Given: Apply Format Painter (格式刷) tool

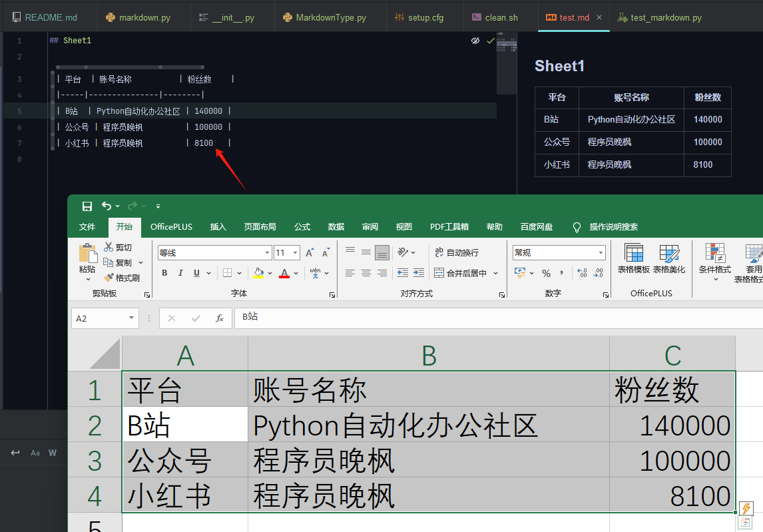Looking at the screenshot, I should point(122,278).
